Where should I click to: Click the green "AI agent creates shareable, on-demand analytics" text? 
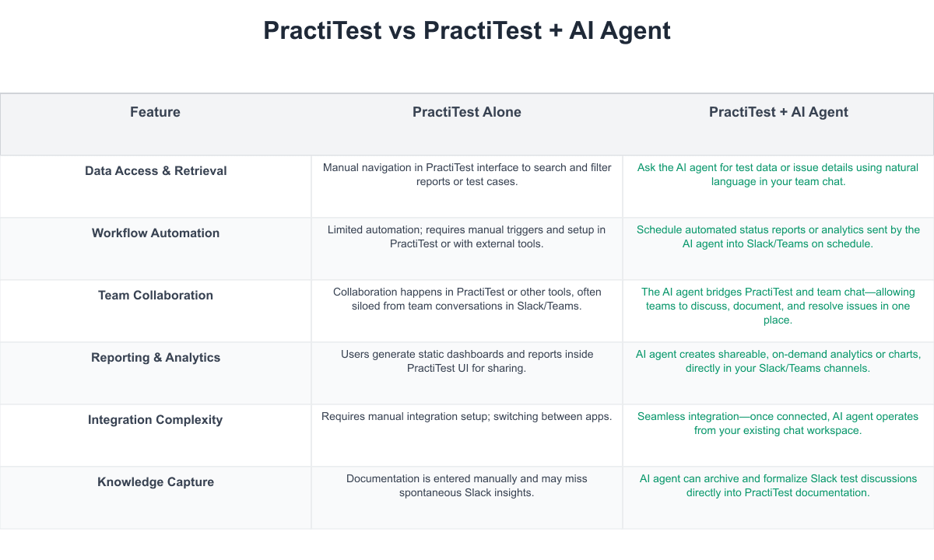[778, 361]
